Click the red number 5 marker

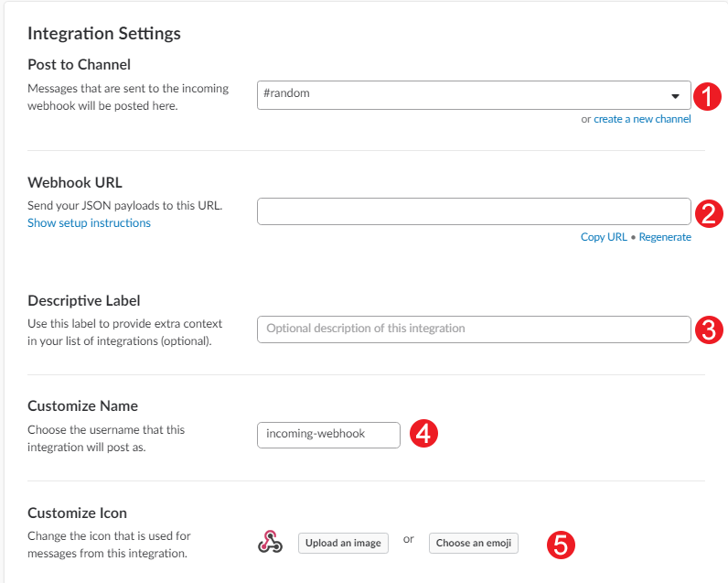click(561, 545)
